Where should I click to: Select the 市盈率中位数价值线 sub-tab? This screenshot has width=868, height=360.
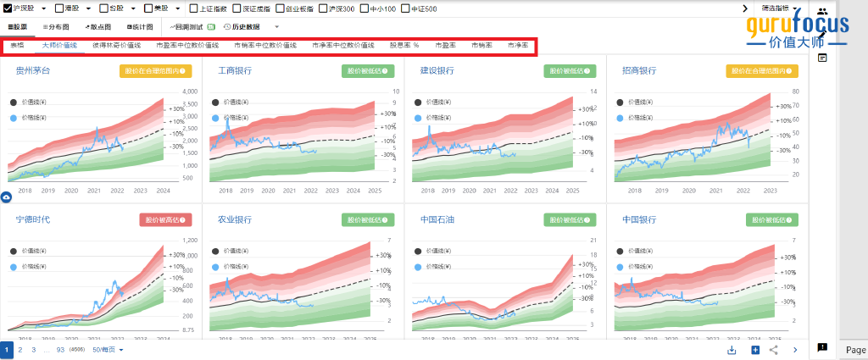click(x=187, y=46)
